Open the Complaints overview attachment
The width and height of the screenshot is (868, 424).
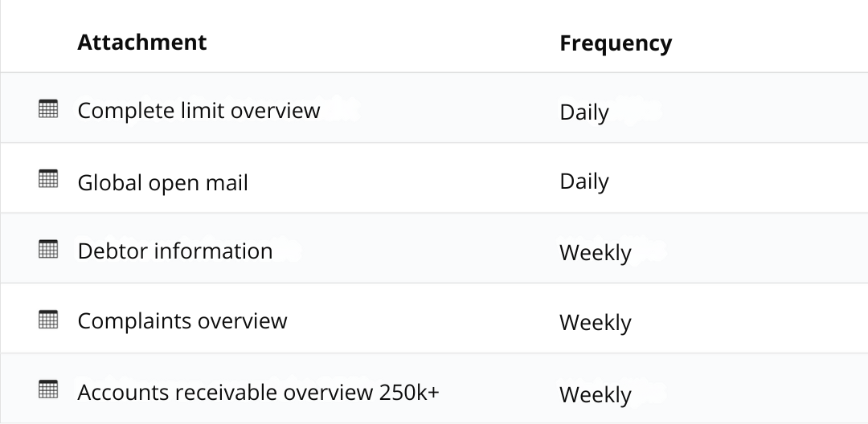pos(182,321)
